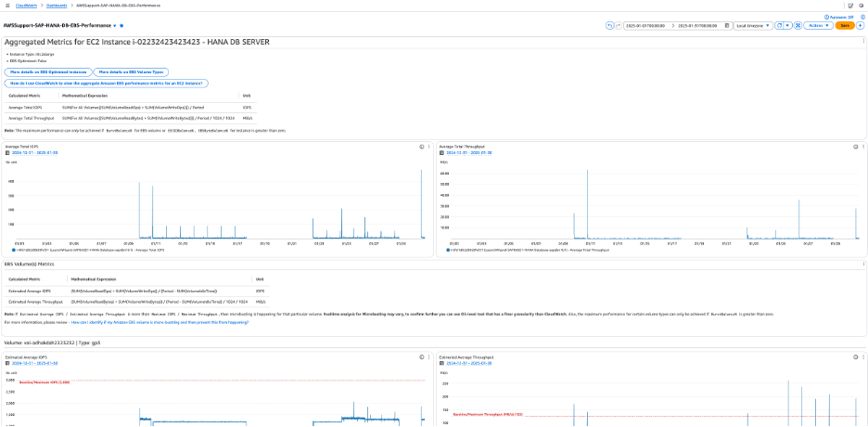
Task: Open Estimated Average IOPS widget info icon
Action: pos(421,357)
